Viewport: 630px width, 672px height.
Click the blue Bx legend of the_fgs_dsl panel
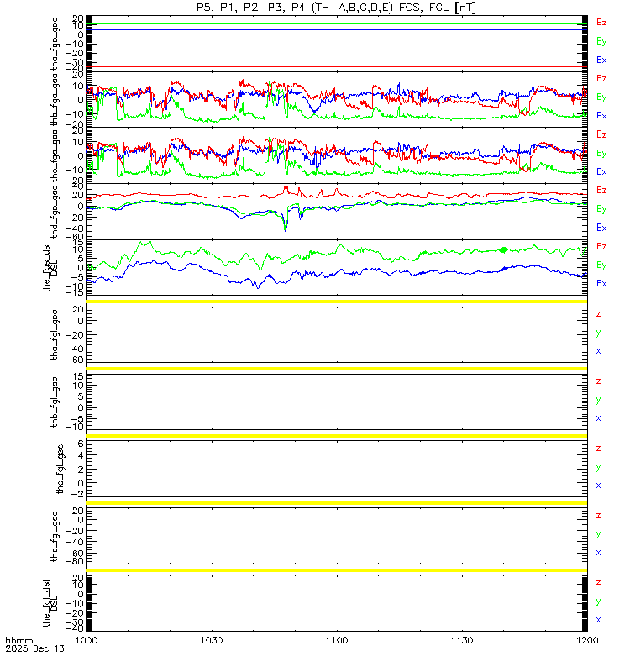[x=601, y=284]
